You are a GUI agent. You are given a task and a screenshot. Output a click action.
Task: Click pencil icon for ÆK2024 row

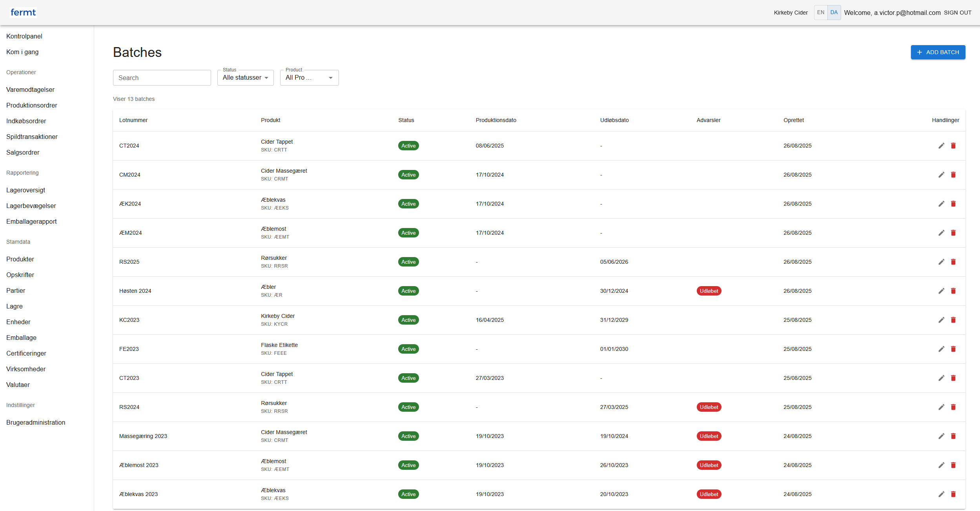941,204
